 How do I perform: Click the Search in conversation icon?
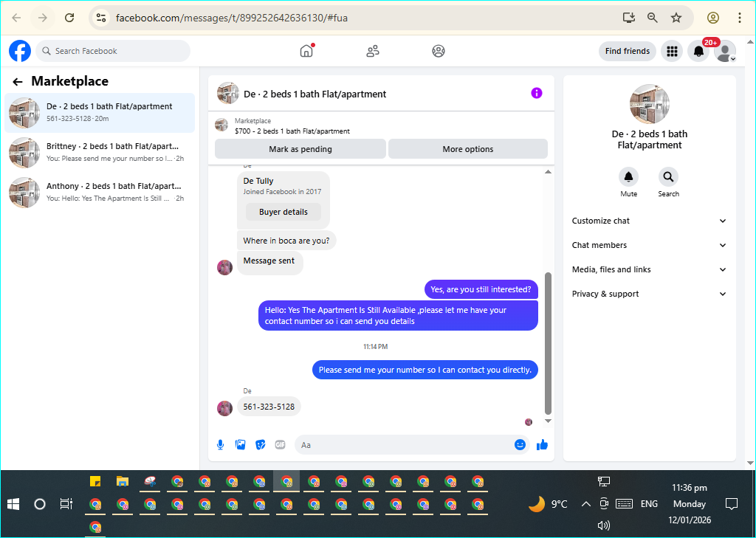click(668, 177)
